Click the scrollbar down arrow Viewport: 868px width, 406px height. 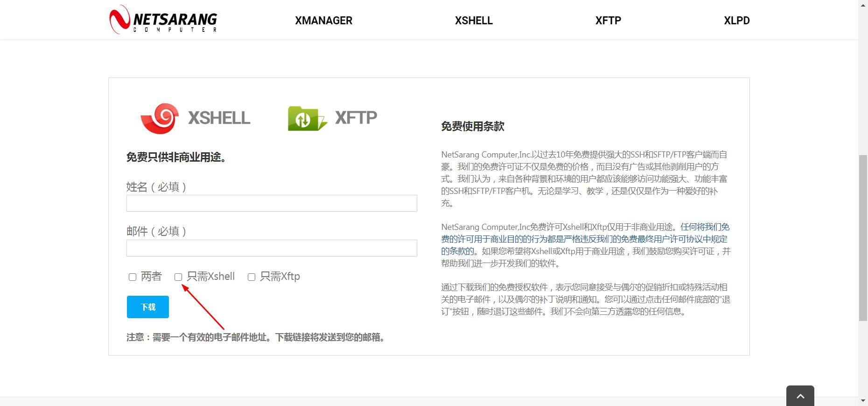click(x=863, y=401)
